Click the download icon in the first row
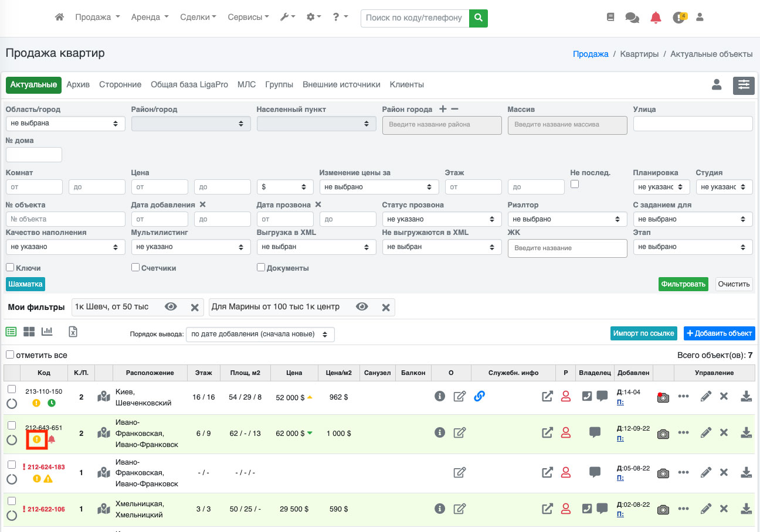This screenshot has height=532, width=760. pos(746,397)
